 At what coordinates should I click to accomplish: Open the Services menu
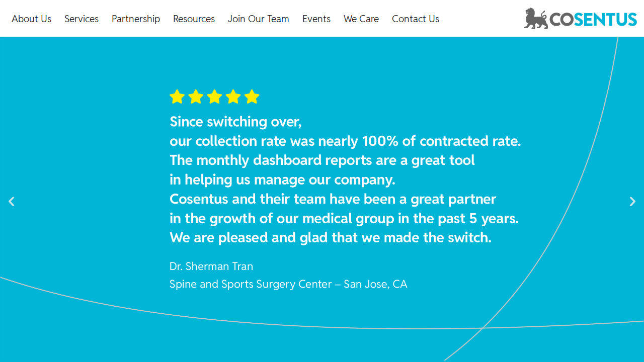coord(82,19)
